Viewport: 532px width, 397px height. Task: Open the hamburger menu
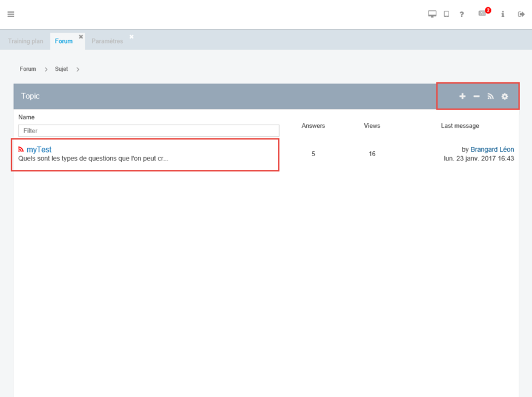coord(11,15)
